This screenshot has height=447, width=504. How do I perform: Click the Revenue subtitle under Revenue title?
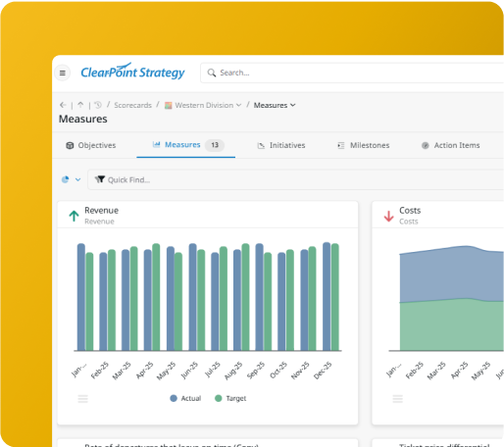99,222
